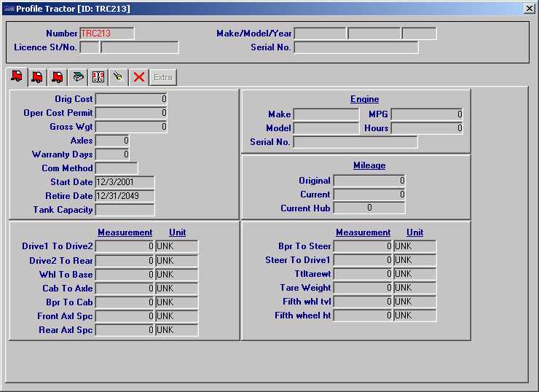This screenshot has width=539, height=392.
Task: Click the Licence number field
Action: [140, 47]
